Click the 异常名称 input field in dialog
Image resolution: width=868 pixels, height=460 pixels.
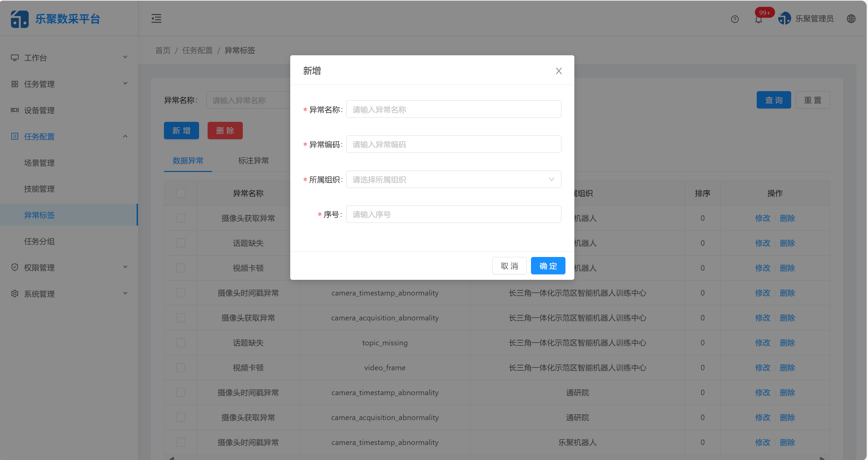[x=453, y=109]
